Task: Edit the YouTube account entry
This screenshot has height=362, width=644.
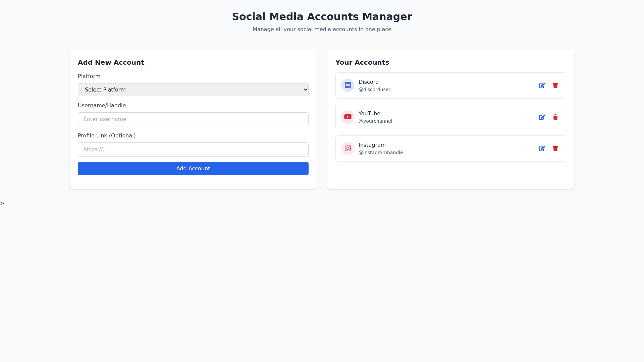Action: [x=542, y=117]
